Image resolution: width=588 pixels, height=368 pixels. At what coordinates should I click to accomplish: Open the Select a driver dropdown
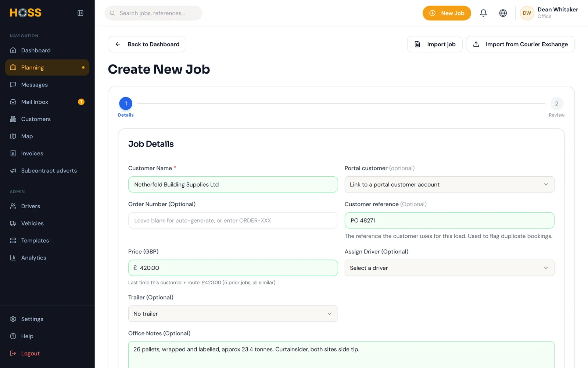449,268
